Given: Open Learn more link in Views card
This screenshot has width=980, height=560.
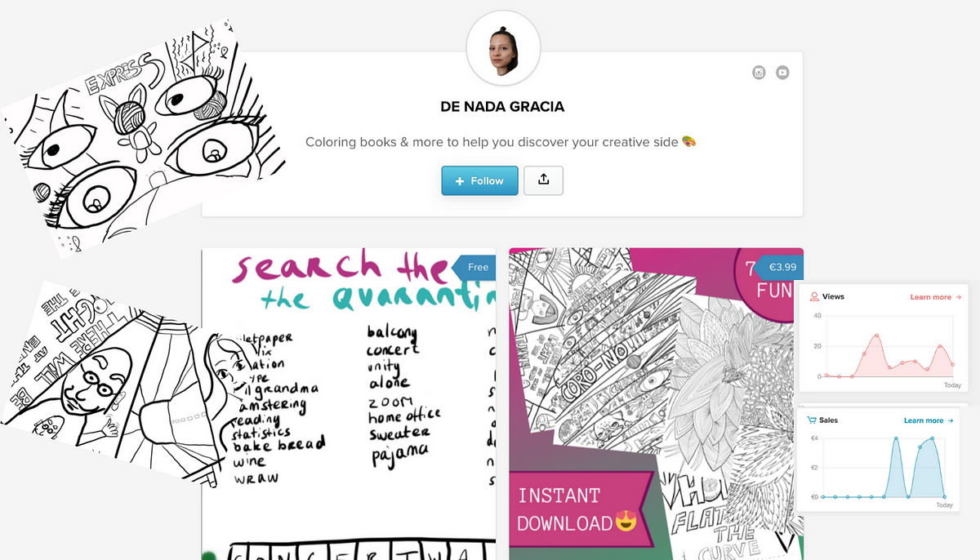Looking at the screenshot, I should 935,297.
